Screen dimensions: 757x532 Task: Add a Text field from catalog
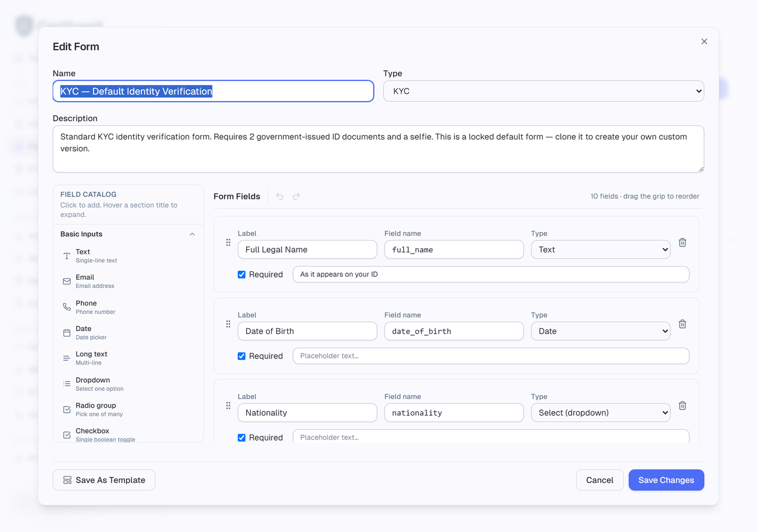[128, 256]
